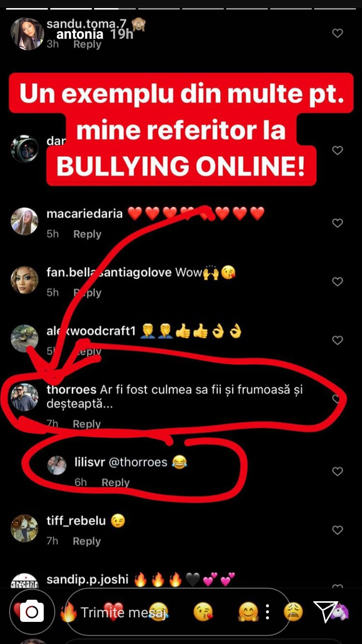Image resolution: width=362 pixels, height=644 pixels.
Task: Tap the send paper plane icon
Action: point(325,612)
